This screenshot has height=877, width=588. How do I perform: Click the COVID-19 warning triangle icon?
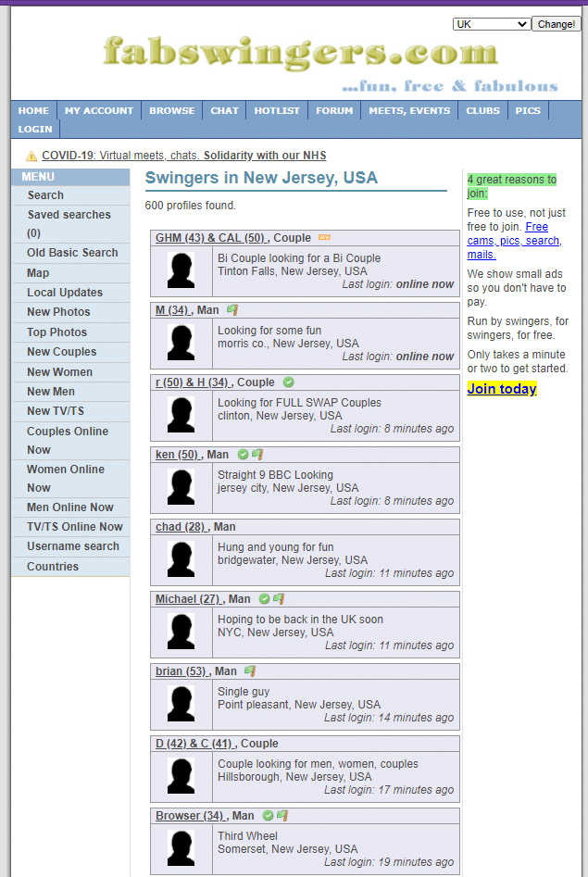pyautogui.click(x=31, y=157)
